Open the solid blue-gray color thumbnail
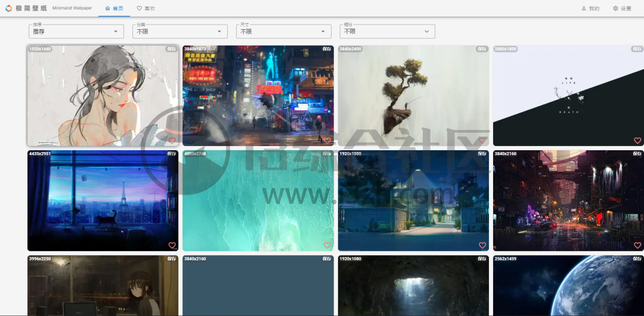644x316 pixels. click(258, 286)
